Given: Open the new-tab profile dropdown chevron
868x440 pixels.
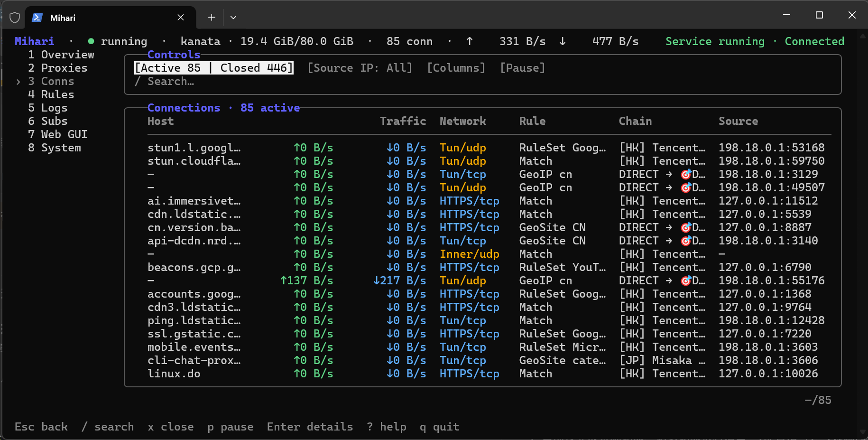Looking at the screenshot, I should click(233, 18).
